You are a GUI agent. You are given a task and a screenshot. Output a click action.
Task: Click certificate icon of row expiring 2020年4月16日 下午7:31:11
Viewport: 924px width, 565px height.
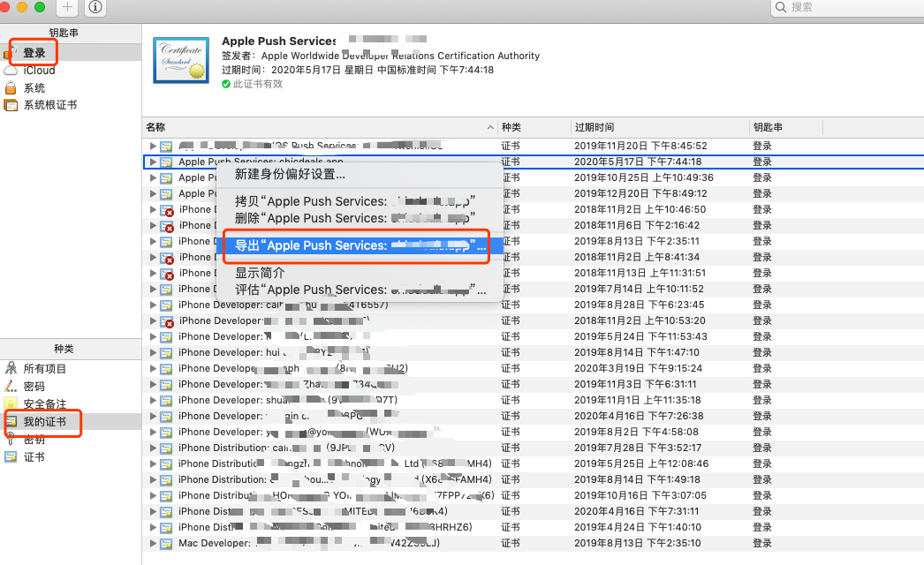[x=167, y=512]
